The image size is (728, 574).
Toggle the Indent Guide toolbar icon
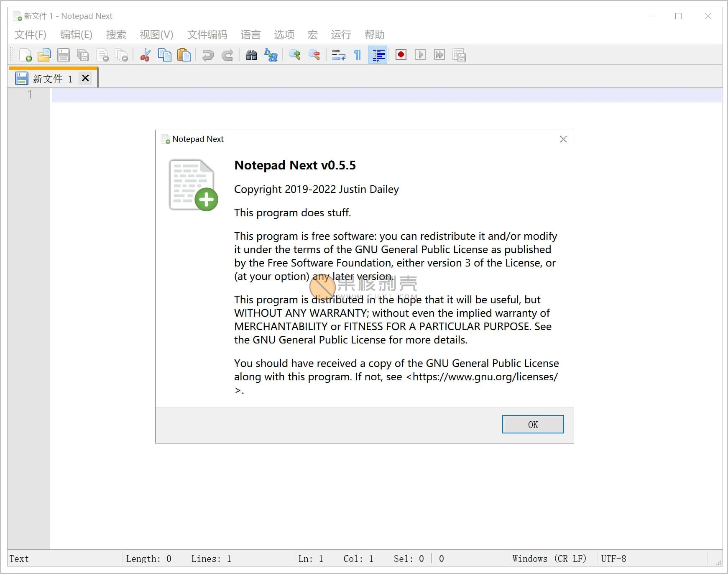coord(378,55)
